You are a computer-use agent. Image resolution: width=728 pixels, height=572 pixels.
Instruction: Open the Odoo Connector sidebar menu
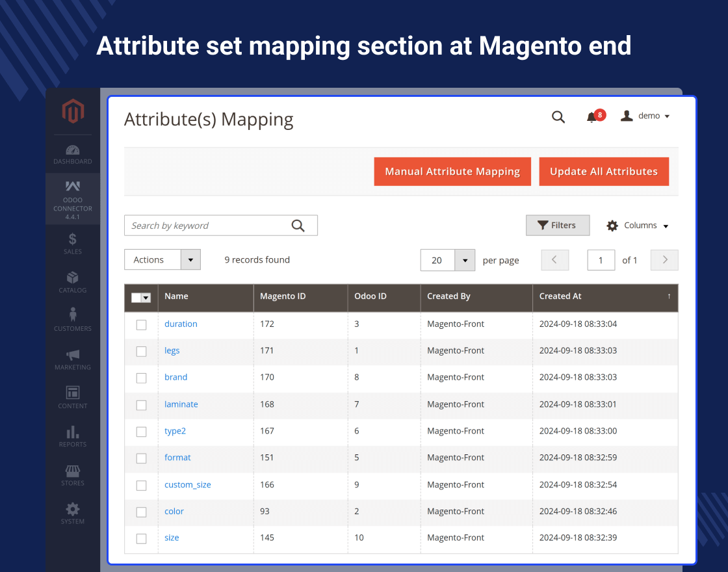point(73,199)
